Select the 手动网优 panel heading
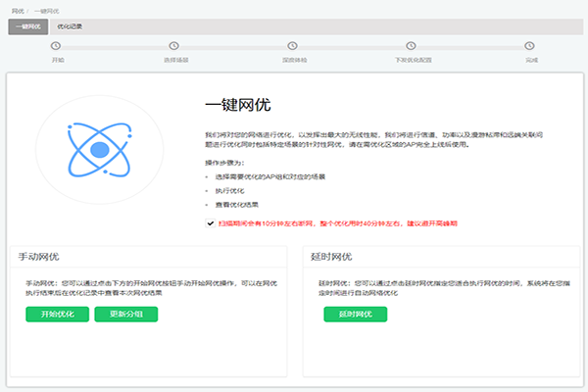 pos(39,257)
